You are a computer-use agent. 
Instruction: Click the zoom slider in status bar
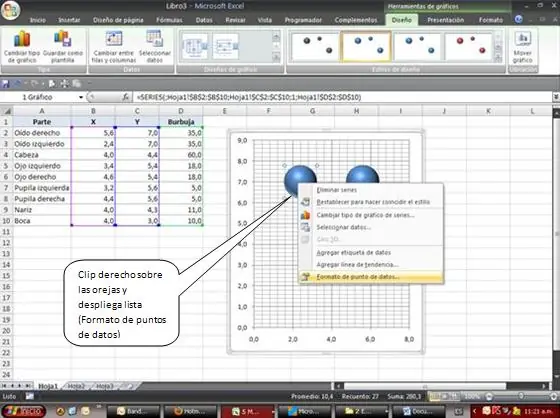(x=520, y=396)
